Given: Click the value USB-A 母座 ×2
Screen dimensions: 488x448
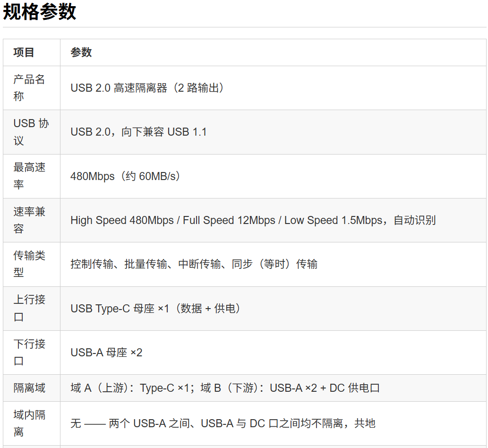Looking at the screenshot, I should (106, 353).
